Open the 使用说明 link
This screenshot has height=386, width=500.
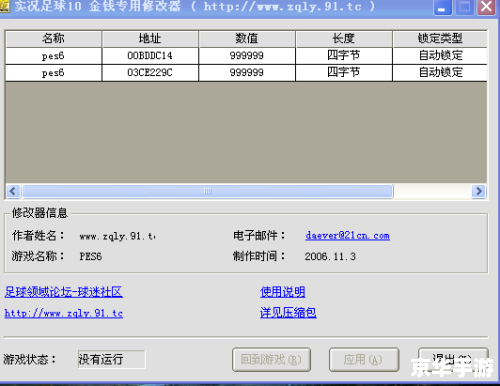pos(282,292)
